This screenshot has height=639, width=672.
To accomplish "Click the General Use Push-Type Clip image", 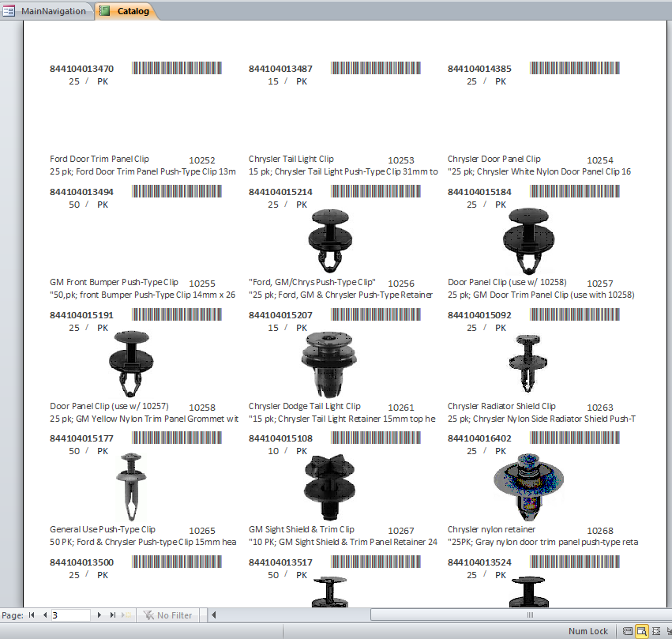I will click(x=131, y=487).
